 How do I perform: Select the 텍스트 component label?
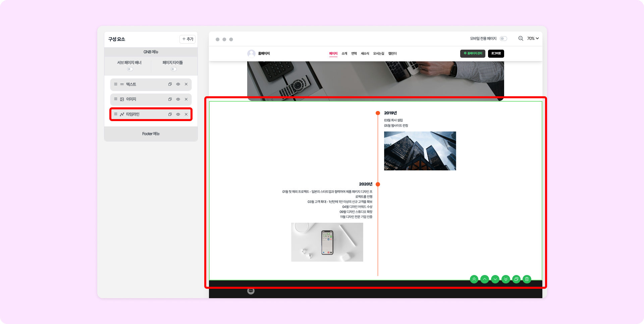131,84
